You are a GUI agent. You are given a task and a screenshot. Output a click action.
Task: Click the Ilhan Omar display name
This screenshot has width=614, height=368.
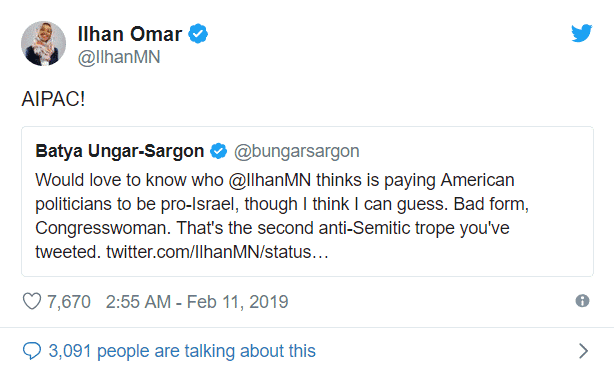coord(130,34)
